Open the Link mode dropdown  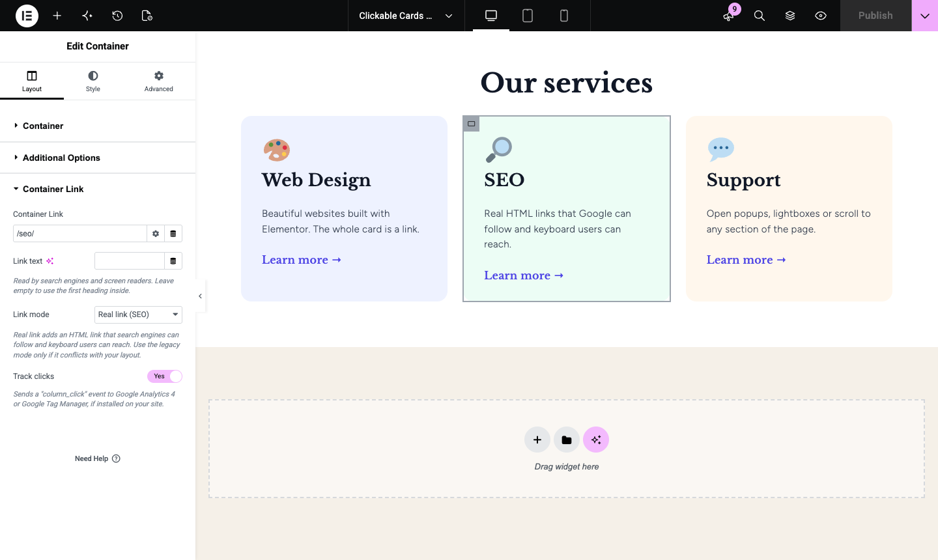(x=138, y=315)
